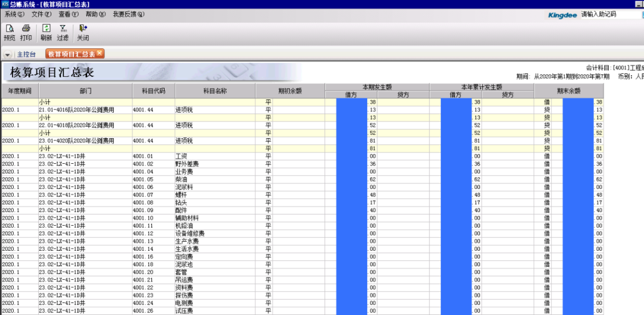Viewport: 644px width, 315px height.
Task: Expand the tab list dropdown arrow
Action: click(x=8, y=55)
